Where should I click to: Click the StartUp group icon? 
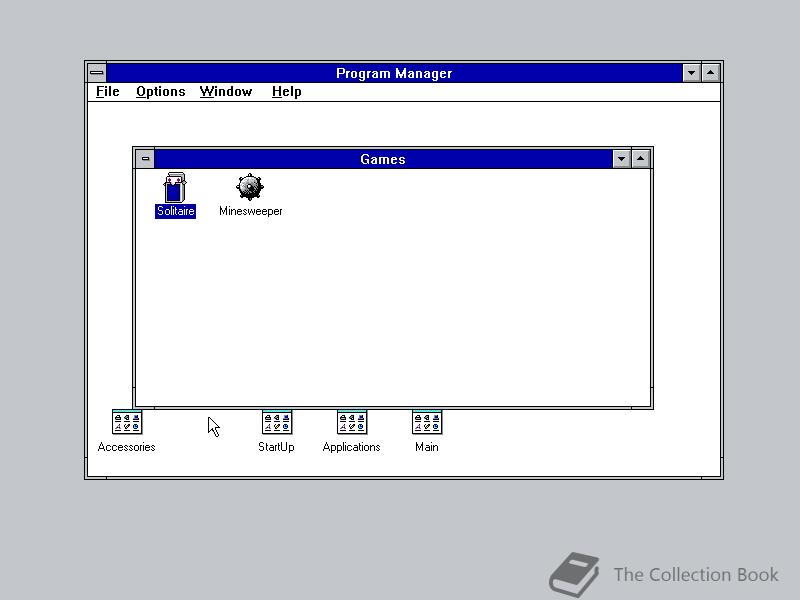(277, 422)
